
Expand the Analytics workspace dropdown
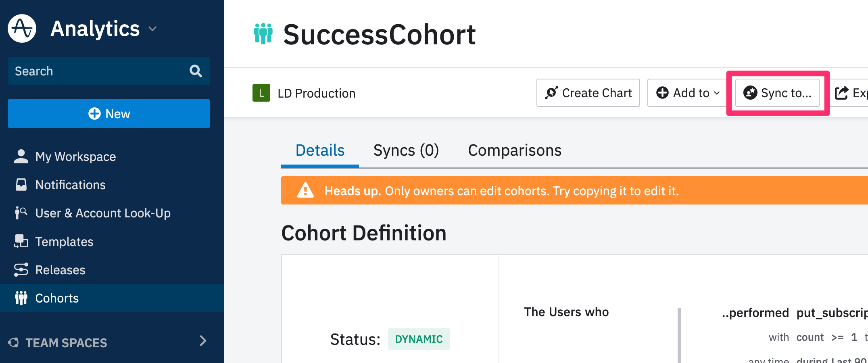(x=152, y=29)
